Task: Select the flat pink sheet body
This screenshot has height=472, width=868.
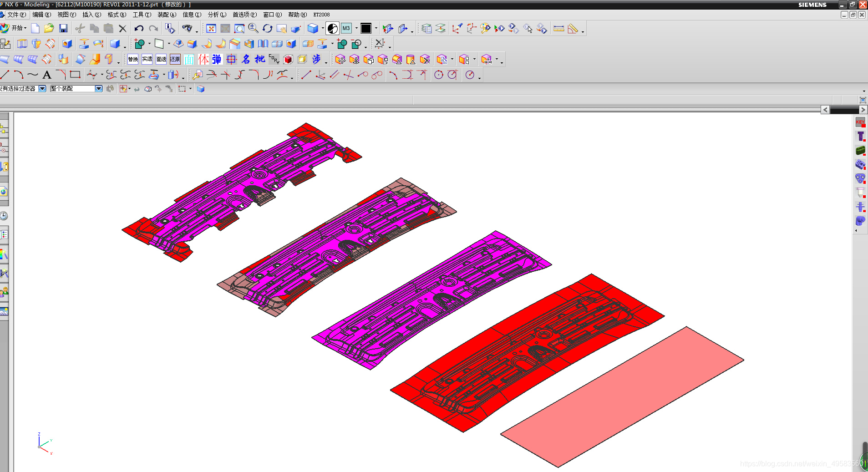Action: point(622,397)
